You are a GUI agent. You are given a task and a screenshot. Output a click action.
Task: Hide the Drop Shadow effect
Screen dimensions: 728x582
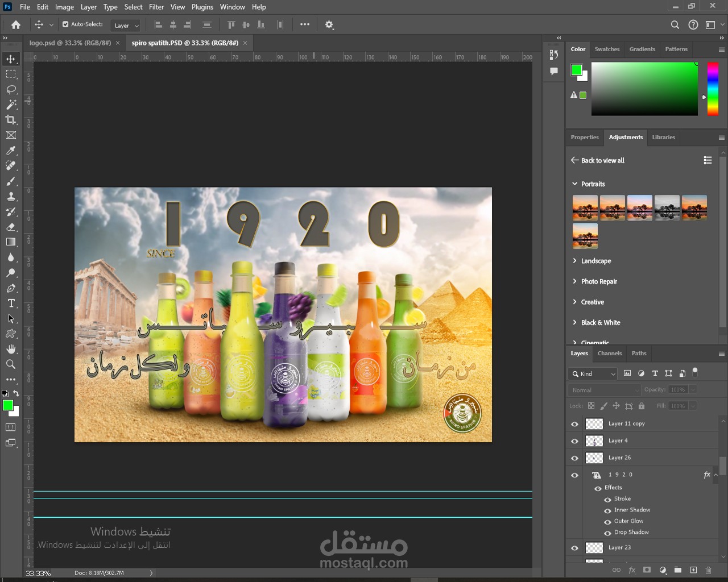click(x=607, y=533)
